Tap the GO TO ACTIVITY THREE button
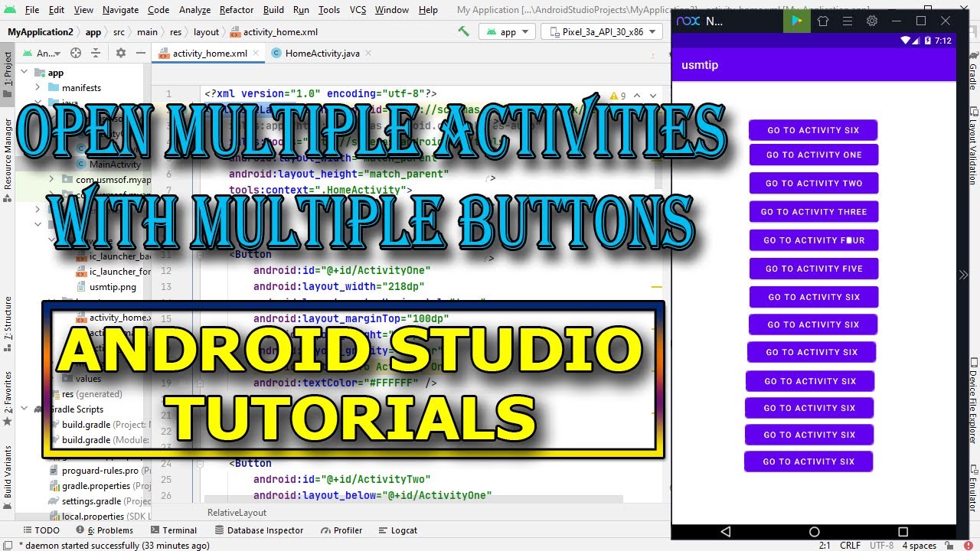Image resolution: width=980 pixels, height=551 pixels. (x=814, y=212)
